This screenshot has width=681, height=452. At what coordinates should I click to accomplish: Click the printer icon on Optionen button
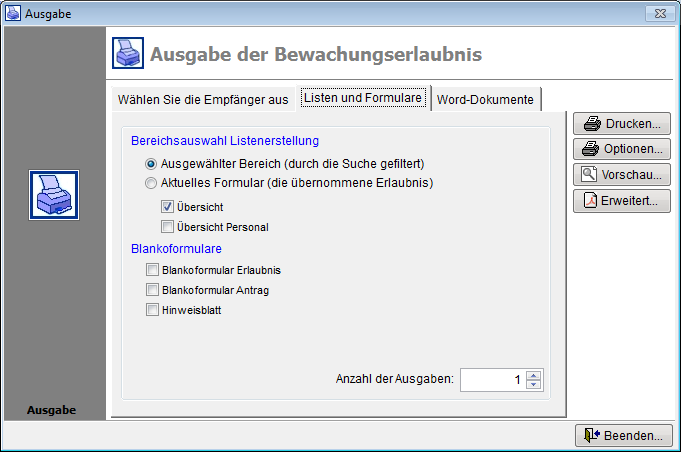[x=590, y=149]
